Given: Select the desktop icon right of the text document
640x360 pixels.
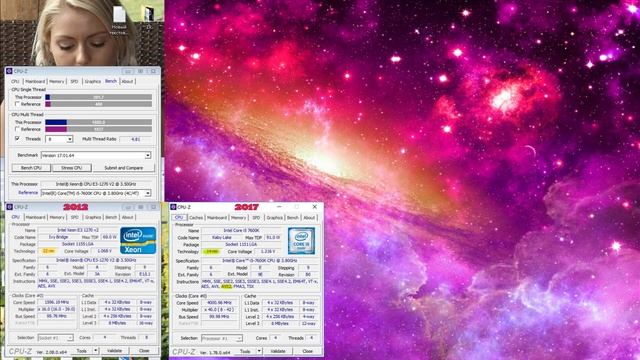Looking at the screenshot, I should (149, 17).
